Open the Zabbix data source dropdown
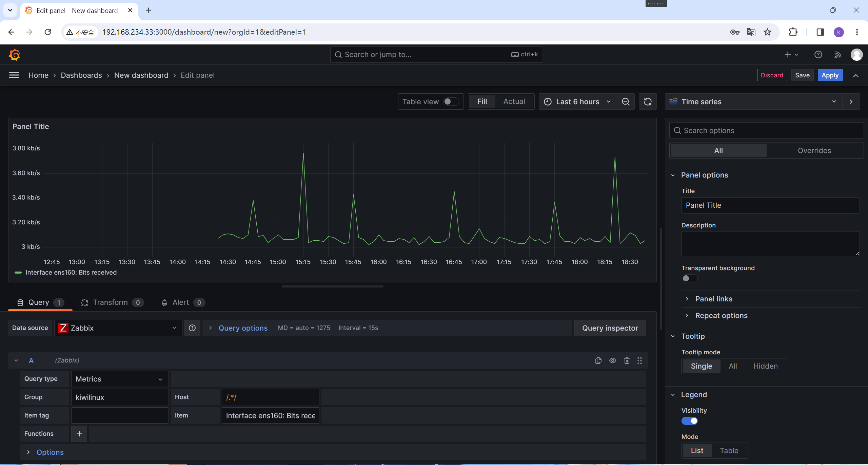Image resolution: width=868 pixels, height=465 pixels. point(118,328)
